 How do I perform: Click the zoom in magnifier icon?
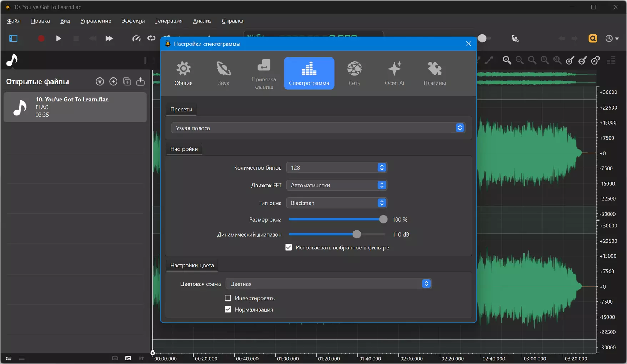click(507, 60)
